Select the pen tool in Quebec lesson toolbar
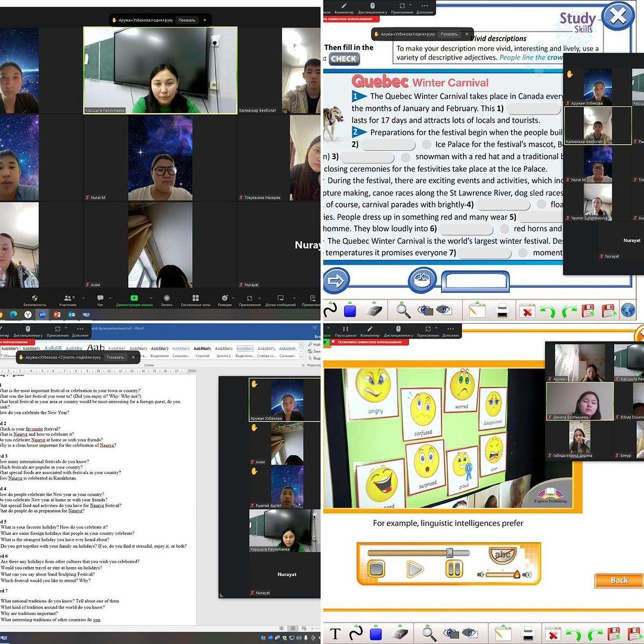Viewport: 644px width, 644px height. click(330, 309)
